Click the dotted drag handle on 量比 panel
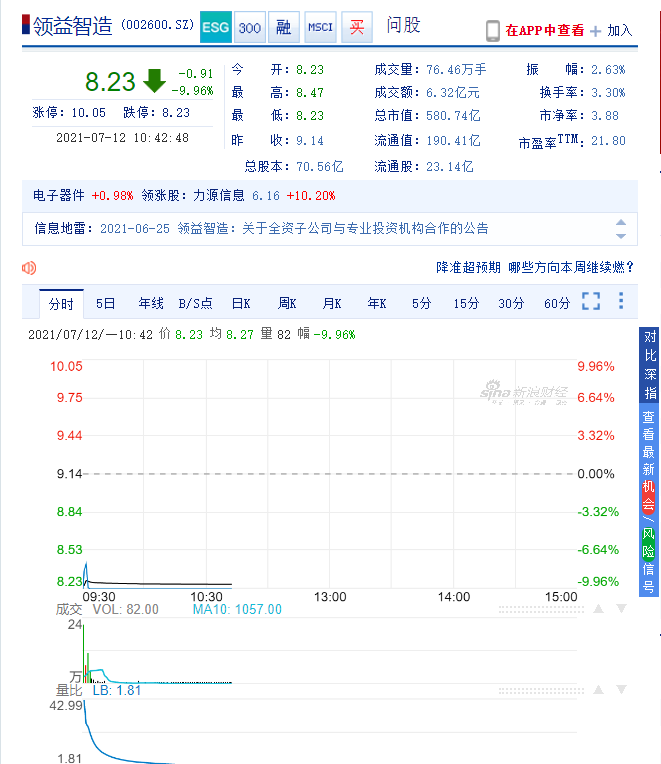661x764 pixels. coord(541,690)
